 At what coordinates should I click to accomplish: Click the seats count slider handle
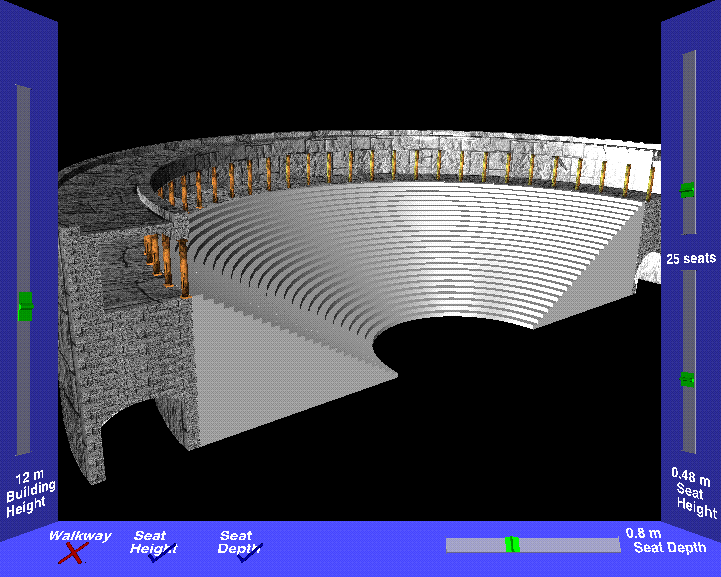(687, 189)
